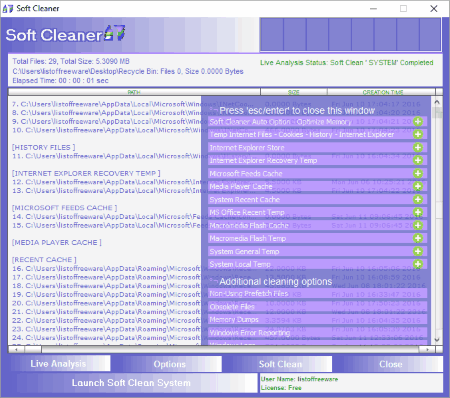Select the Memory Dumps cleaning option
Screen dimensions: 450x398
click(x=317, y=320)
